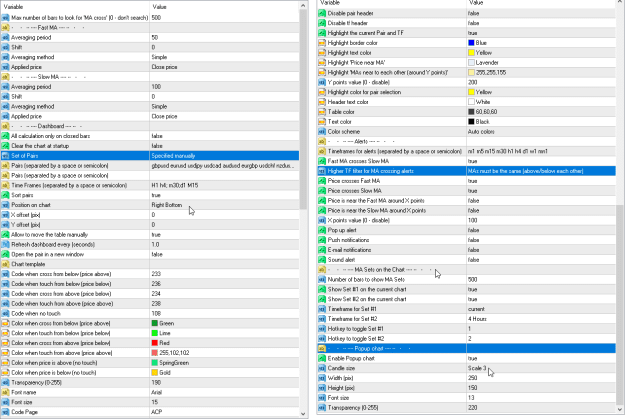Click the right panel scrollbar down arrow
This screenshot has height=419, width=625.
(x=620, y=409)
